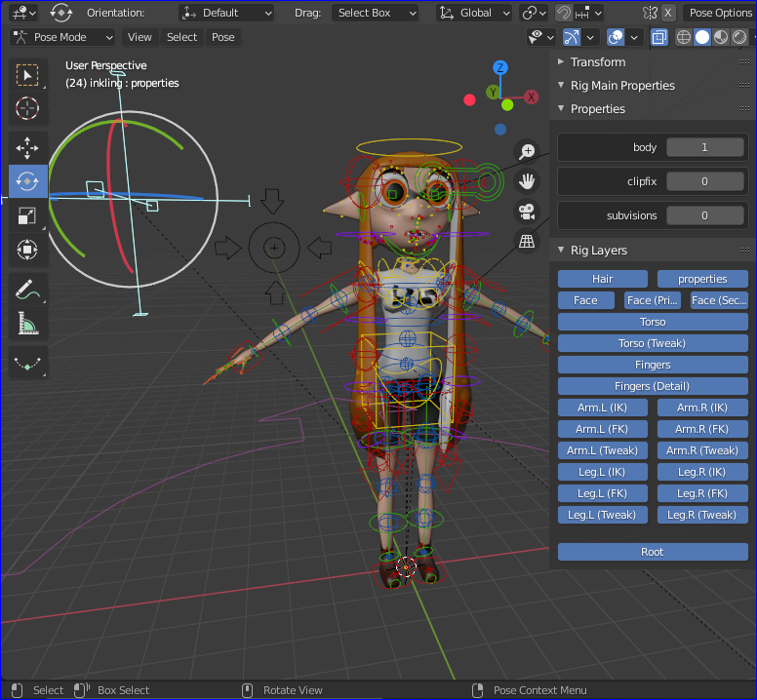
Task: Select the Move tool in the toolbar
Action: tap(27, 147)
